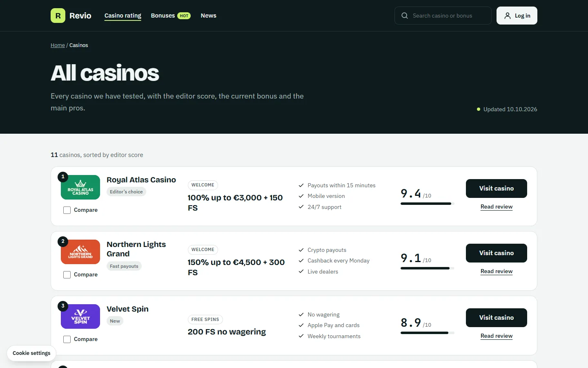
Task: Click the checkmark beside '24/7 support'
Action: tap(301, 207)
